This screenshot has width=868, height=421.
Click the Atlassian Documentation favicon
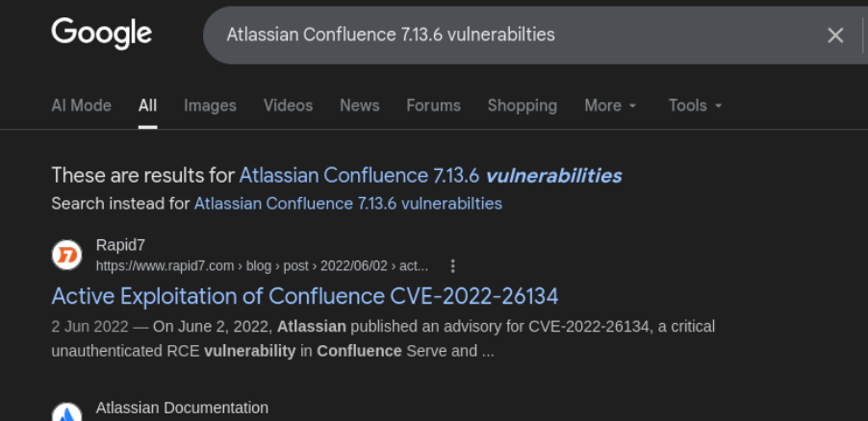coord(66,413)
